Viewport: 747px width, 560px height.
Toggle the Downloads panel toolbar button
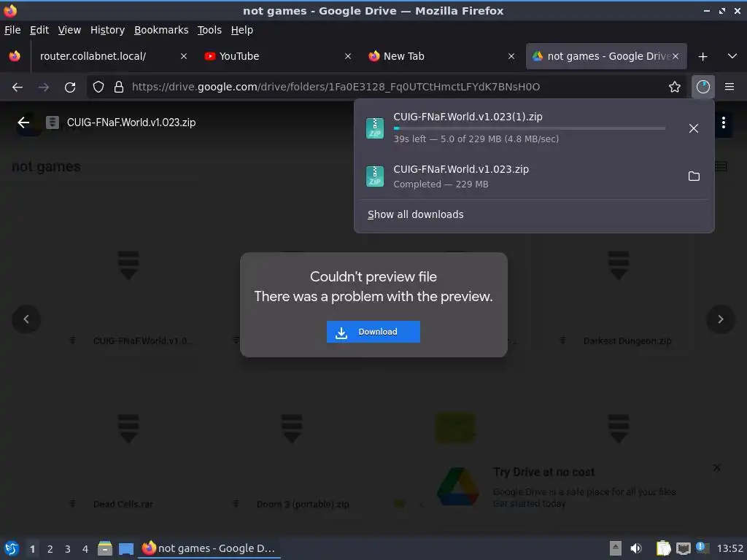(x=703, y=87)
